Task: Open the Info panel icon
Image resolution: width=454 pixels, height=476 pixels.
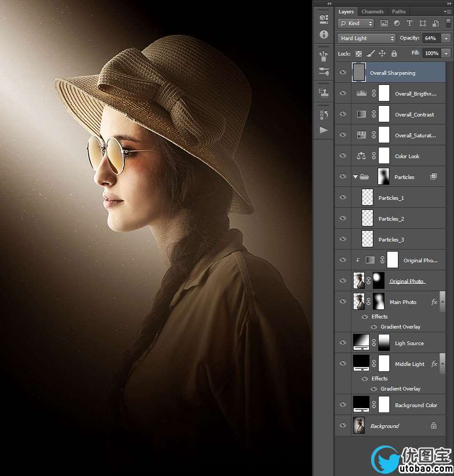Action: point(324,35)
